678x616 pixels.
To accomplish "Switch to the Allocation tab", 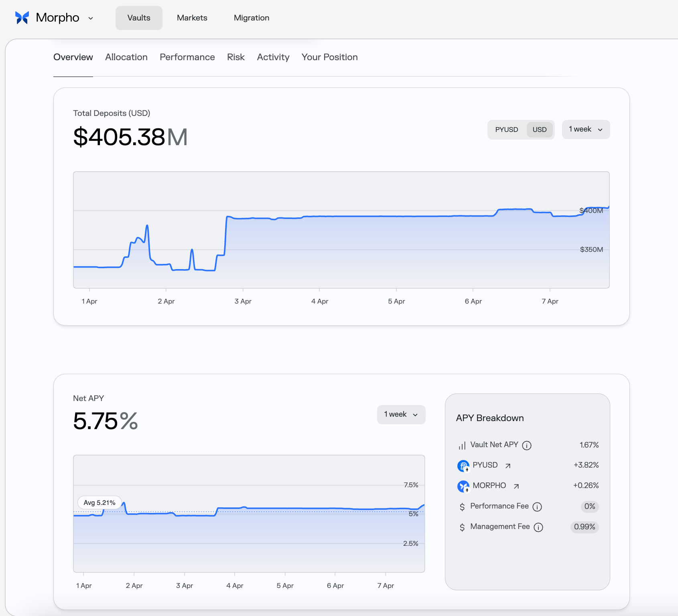I will point(126,57).
